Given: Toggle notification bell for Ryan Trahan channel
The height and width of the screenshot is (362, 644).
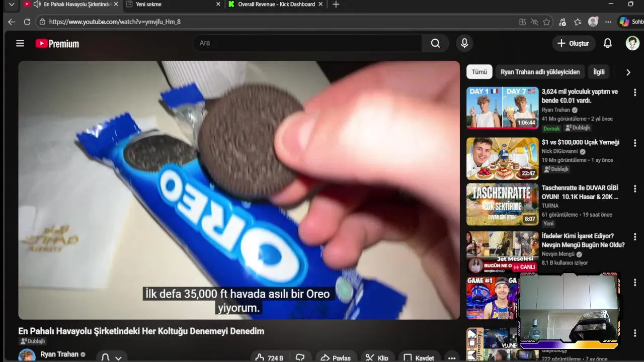Looking at the screenshot, I should pos(112,357).
